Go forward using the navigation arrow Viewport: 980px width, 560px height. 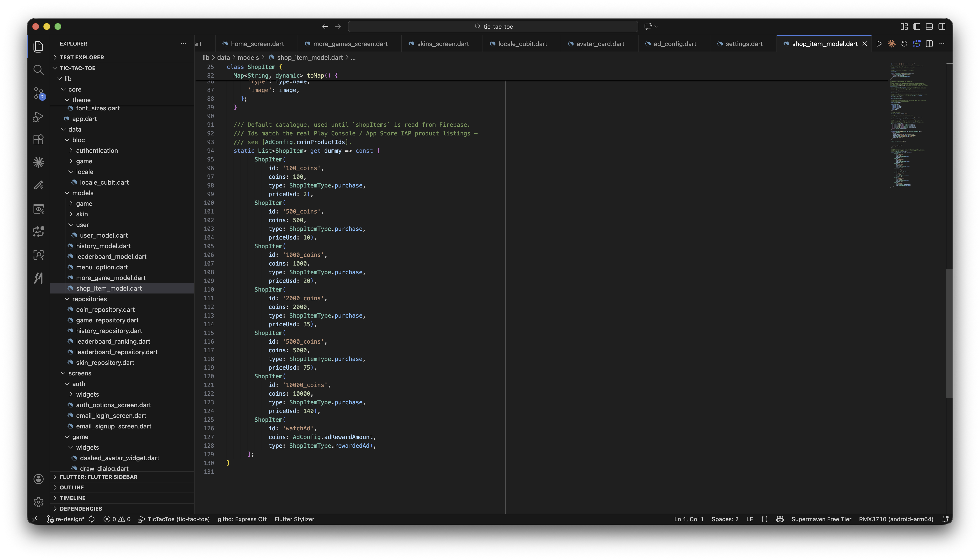[x=338, y=27]
